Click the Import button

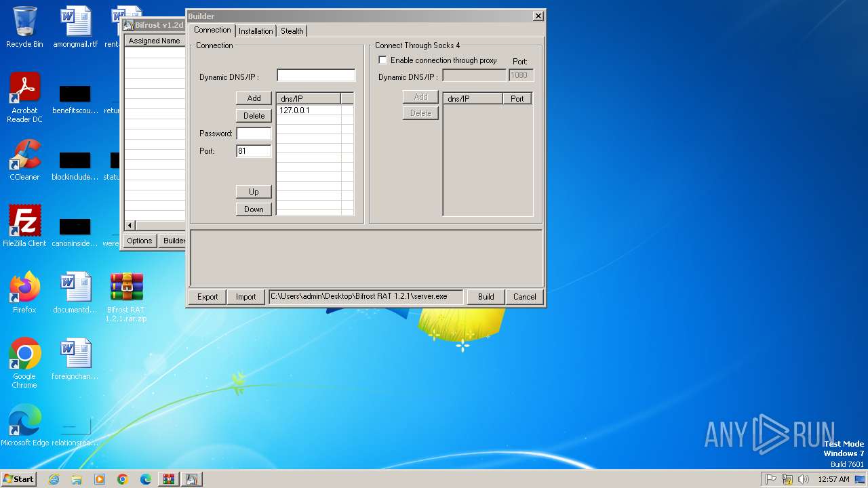point(245,297)
